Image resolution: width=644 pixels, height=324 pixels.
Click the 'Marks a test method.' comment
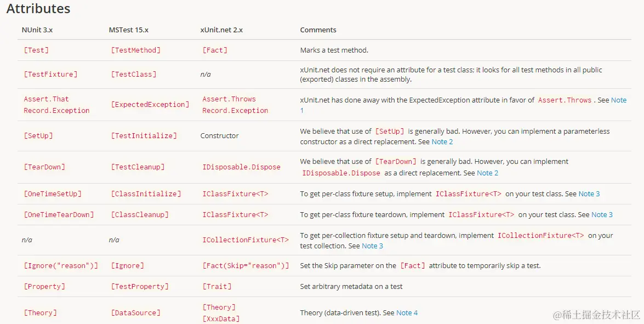click(x=334, y=50)
